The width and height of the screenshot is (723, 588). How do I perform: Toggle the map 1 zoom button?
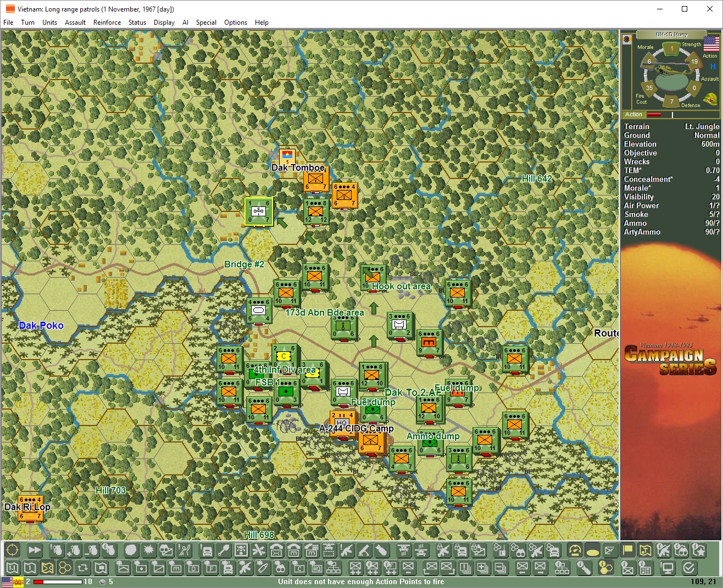point(30,567)
